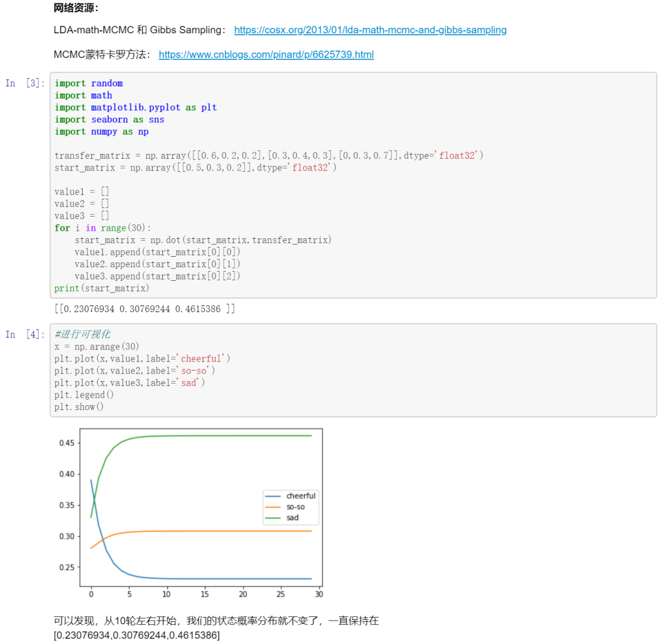
Task: Click the concluding '可以发现' markdown paragraph
Action: click(x=216, y=621)
